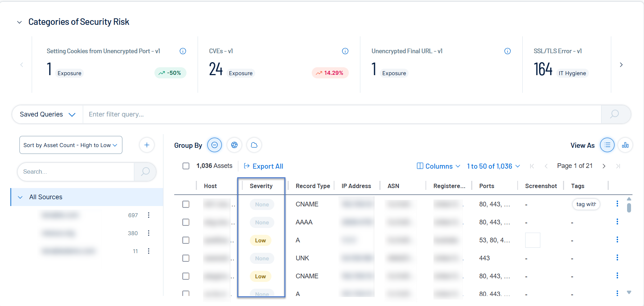This screenshot has width=644, height=306.
Task: Open Saved Queries dropdown
Action: (x=48, y=114)
